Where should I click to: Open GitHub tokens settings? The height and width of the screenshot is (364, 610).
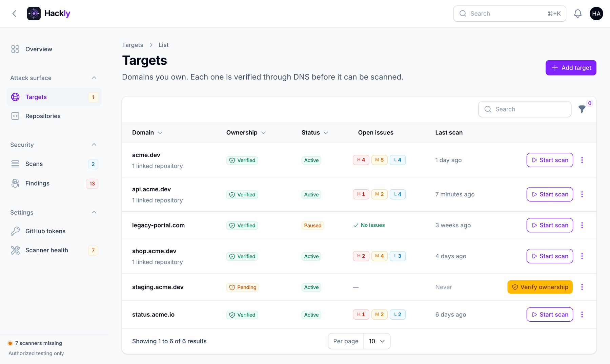(x=54, y=231)
